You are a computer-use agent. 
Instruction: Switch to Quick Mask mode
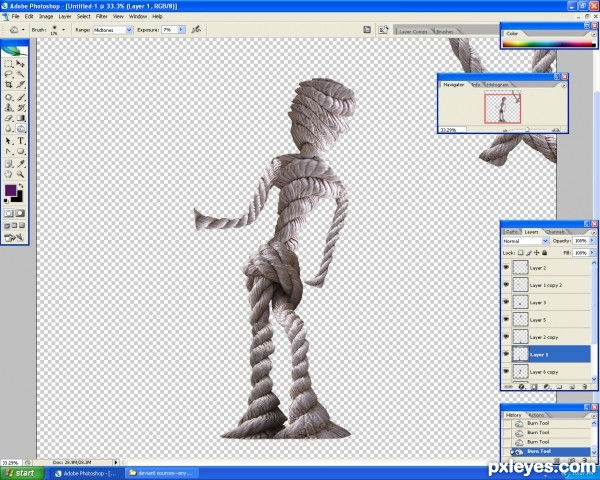coord(20,213)
